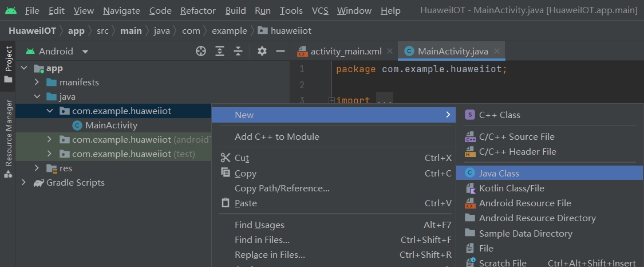Screen dimensions: 644x267
Task: Click the Collapse All icon in Project panel
Action: click(x=238, y=51)
